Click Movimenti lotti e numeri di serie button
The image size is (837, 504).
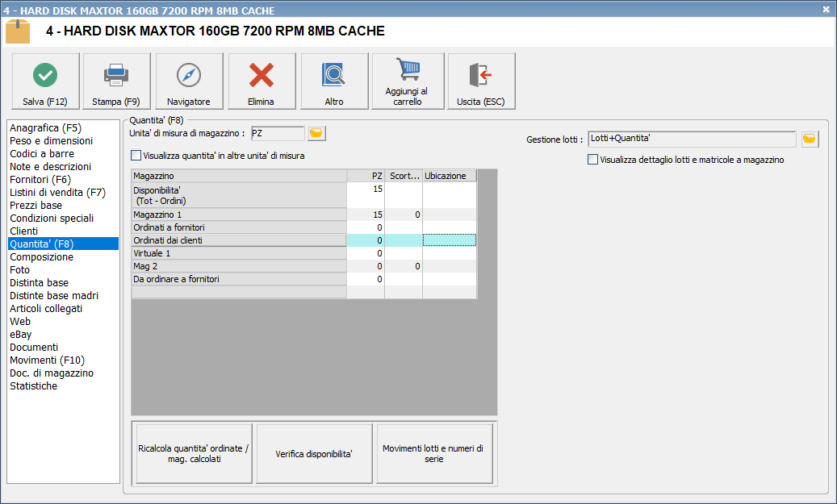[x=434, y=453]
